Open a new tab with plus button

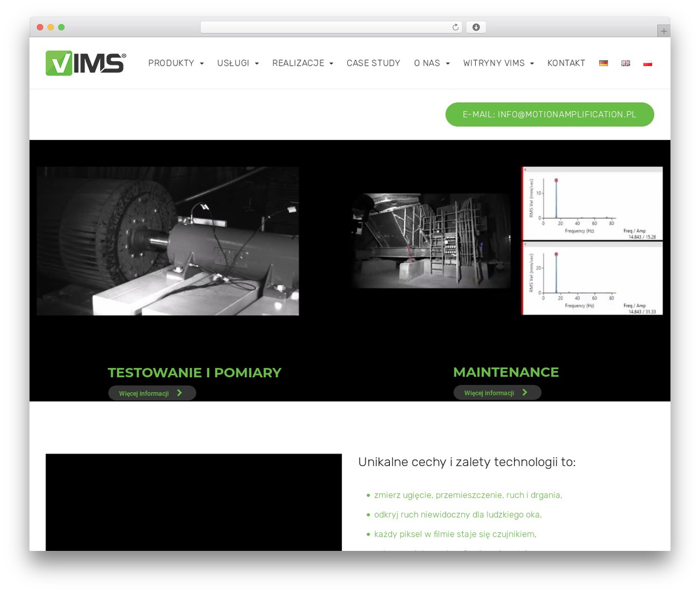pyautogui.click(x=663, y=31)
